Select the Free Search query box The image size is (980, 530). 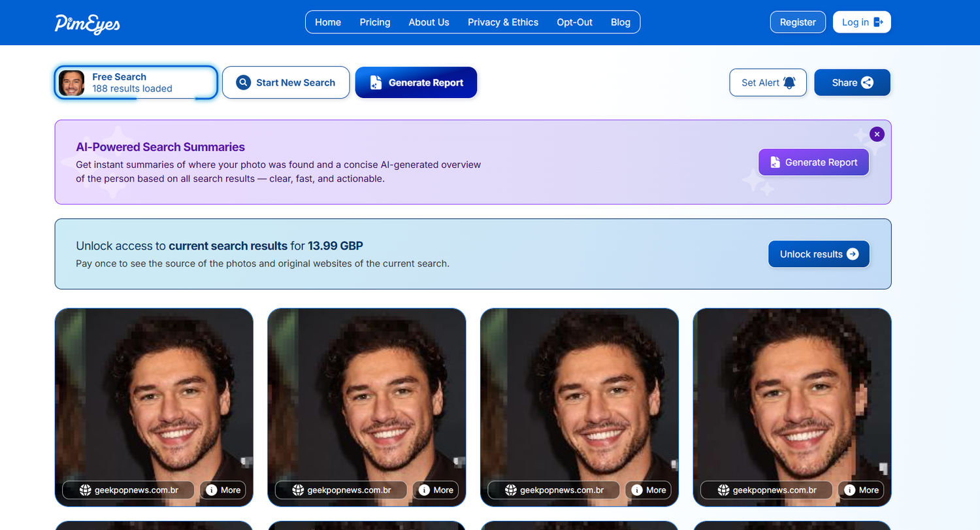coord(136,83)
